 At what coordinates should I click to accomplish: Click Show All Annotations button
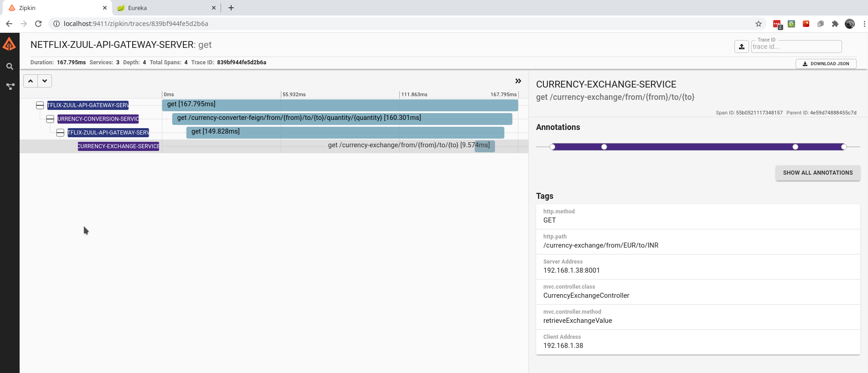pyautogui.click(x=818, y=173)
